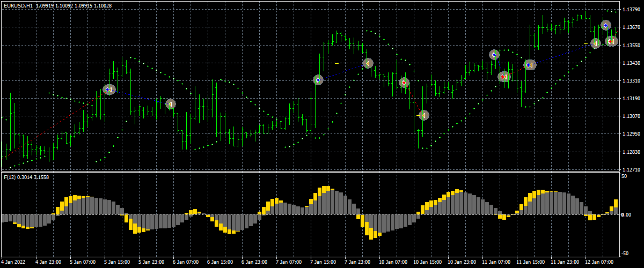Viewport: 644px width, 268px height.
Task: Select the topmost blue buy marker near 1.13670
Action: pyautogui.click(x=606, y=25)
